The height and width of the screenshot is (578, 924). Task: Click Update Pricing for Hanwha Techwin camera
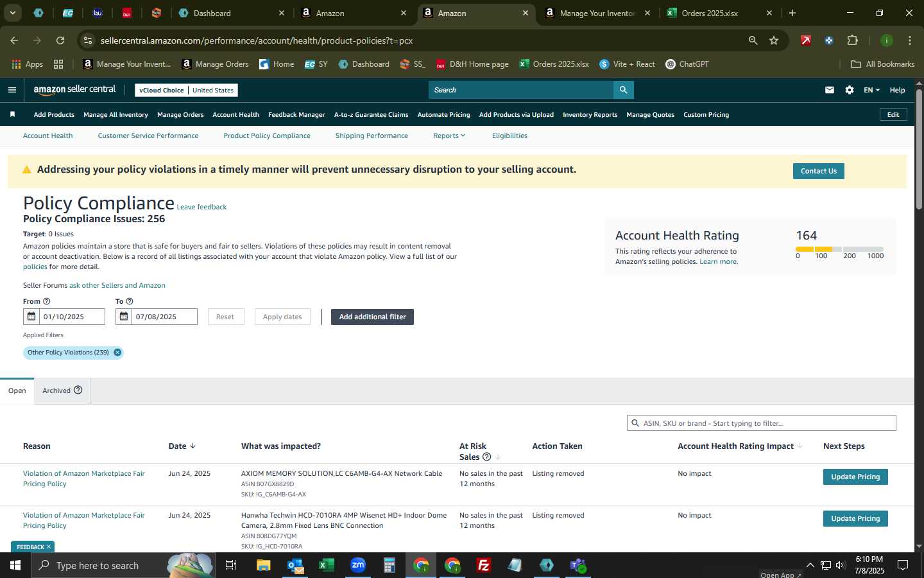coord(855,518)
